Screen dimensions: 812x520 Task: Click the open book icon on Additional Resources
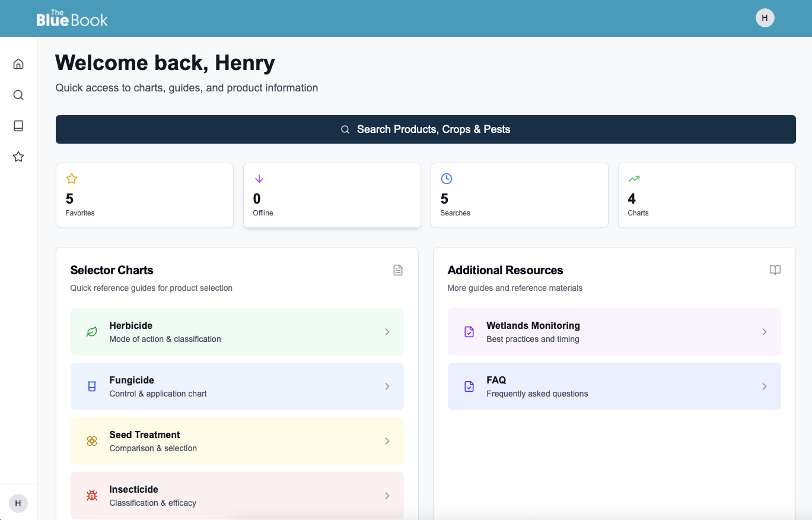775,270
